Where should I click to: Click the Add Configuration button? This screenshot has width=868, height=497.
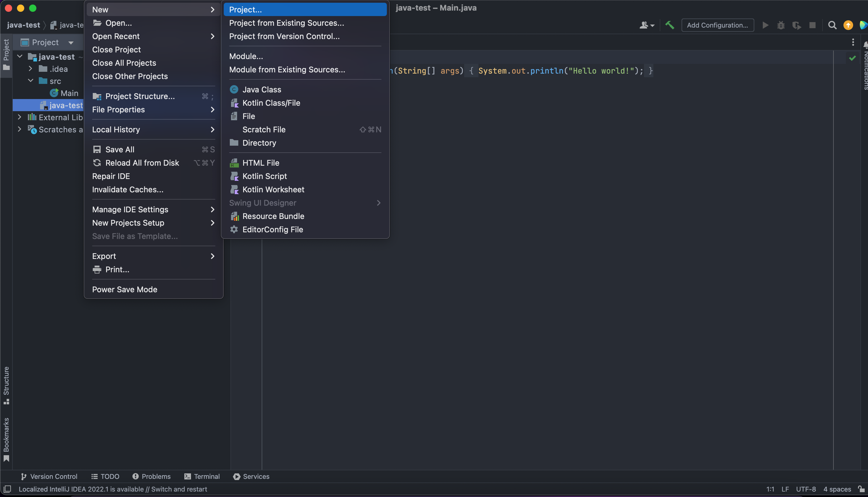(x=717, y=25)
